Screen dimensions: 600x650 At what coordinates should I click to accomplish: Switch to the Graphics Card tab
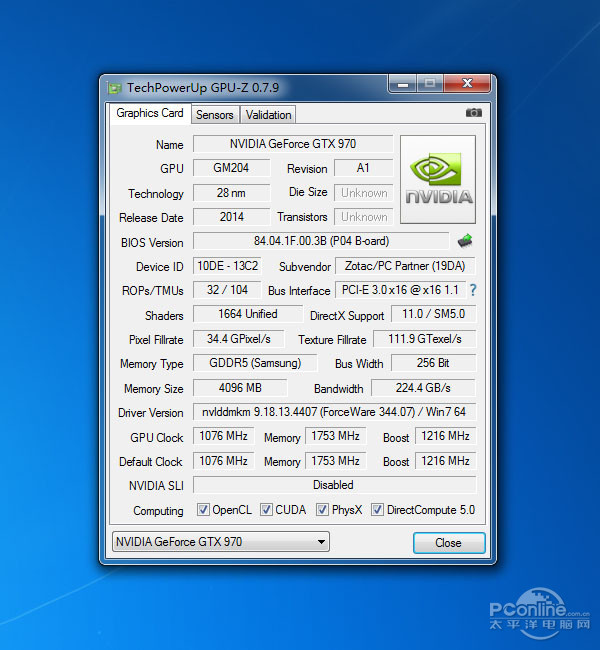coord(150,113)
